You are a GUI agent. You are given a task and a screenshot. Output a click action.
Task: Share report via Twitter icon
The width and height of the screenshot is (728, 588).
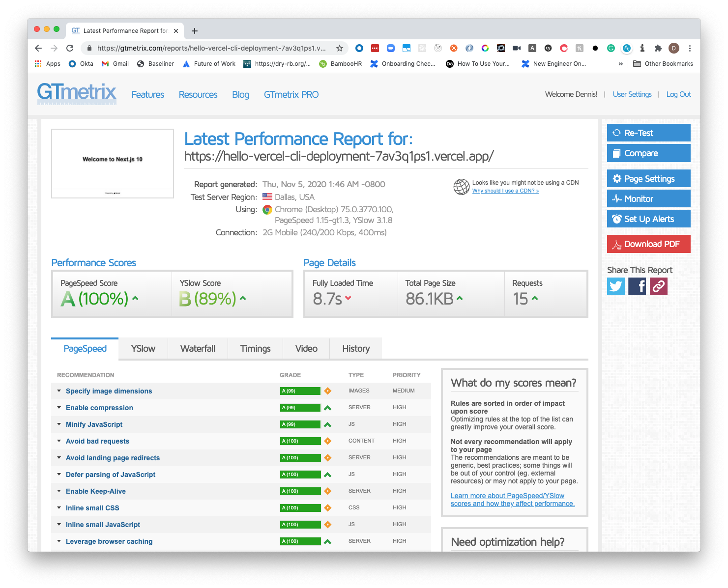pyautogui.click(x=616, y=286)
